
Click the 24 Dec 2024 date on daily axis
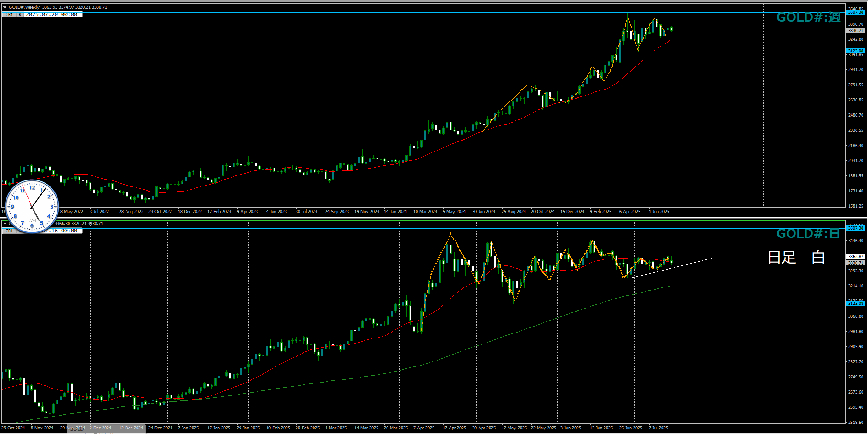160,428
